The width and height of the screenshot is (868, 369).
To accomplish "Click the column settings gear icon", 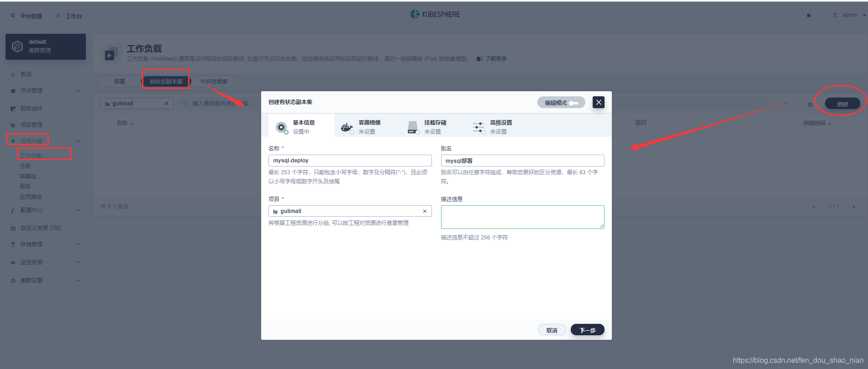I will 810,104.
